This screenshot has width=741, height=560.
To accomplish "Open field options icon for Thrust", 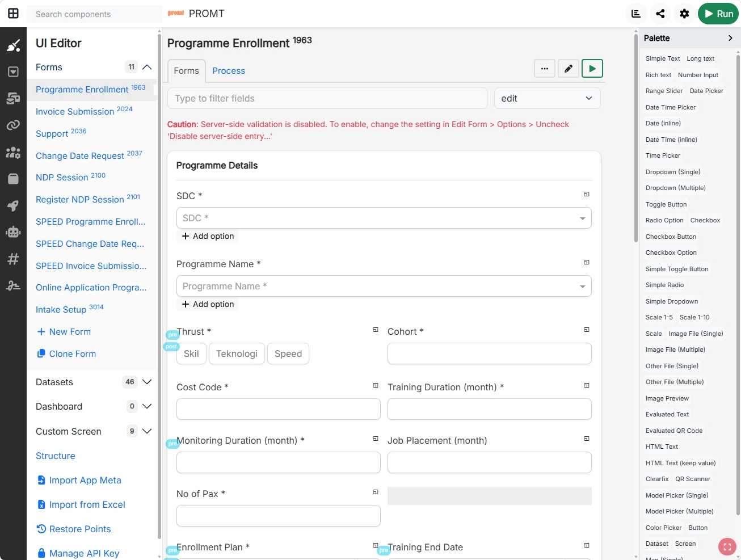I will (x=376, y=330).
